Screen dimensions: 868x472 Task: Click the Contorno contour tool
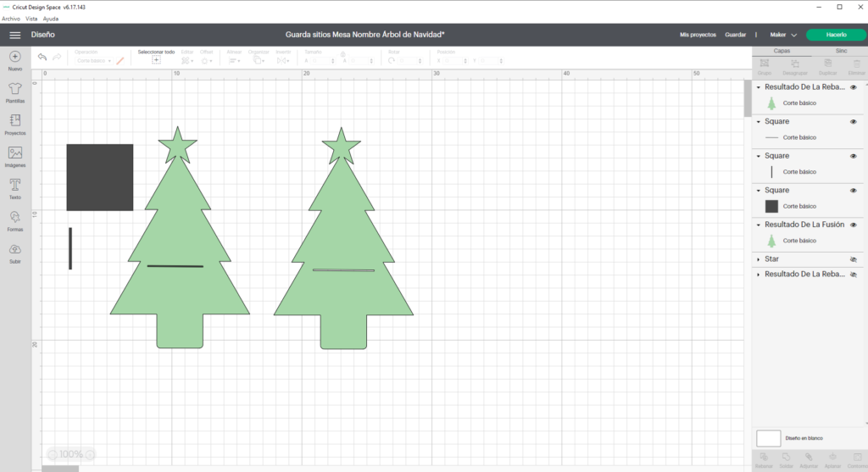[x=857, y=460]
